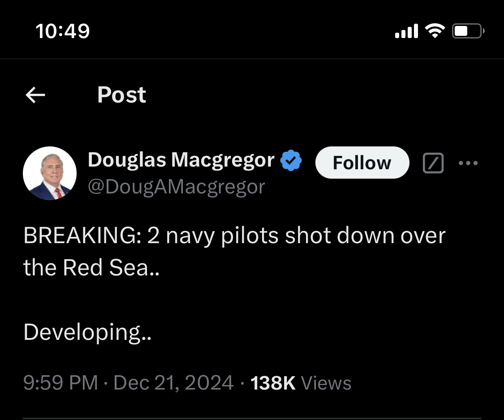504x420 pixels.
Task: Tap the Wi-Fi status icon
Action: point(435,31)
